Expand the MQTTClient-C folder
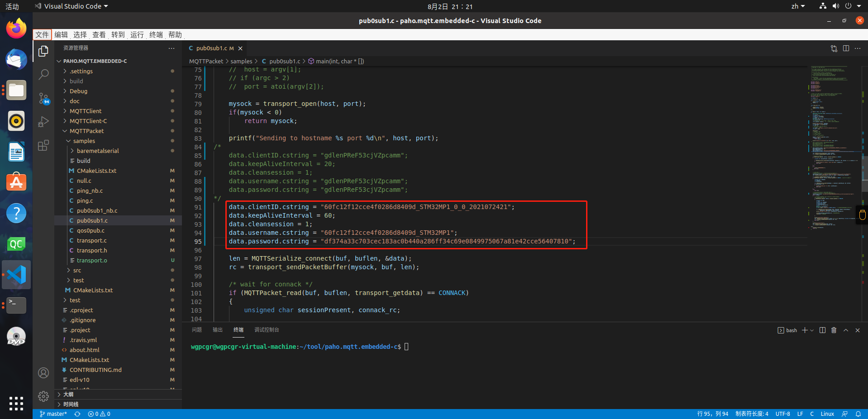 [x=118, y=121]
